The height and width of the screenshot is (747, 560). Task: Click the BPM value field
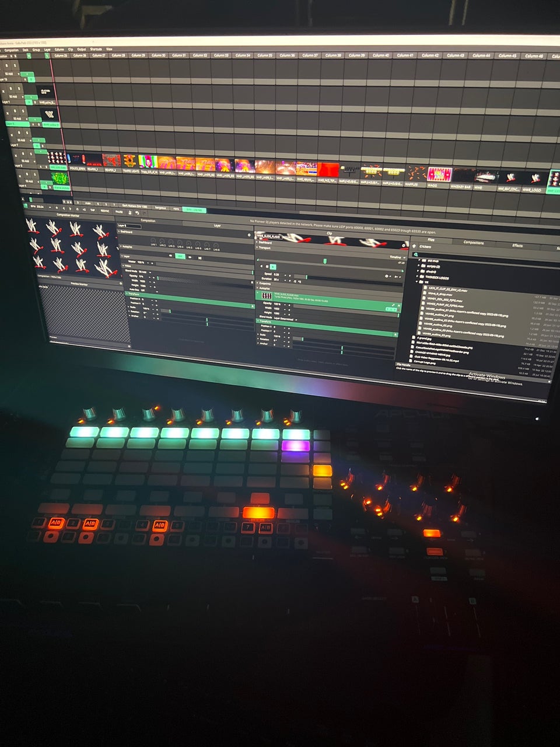[38, 207]
